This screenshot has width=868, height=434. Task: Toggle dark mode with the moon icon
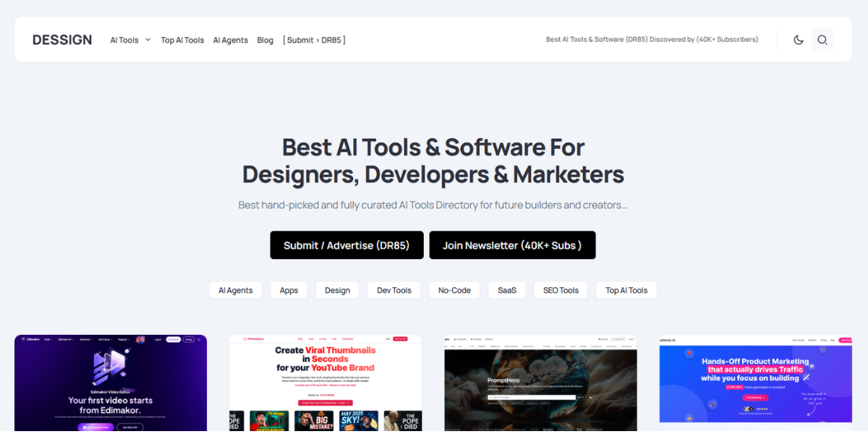click(x=799, y=40)
